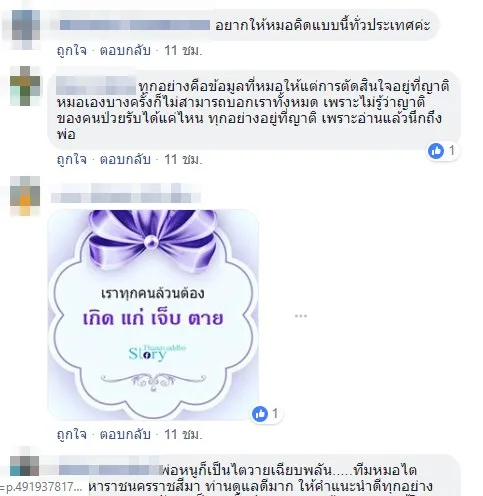Click ถูกใจ under second long comment
Viewport: 483px width, 496px height.
(72, 159)
